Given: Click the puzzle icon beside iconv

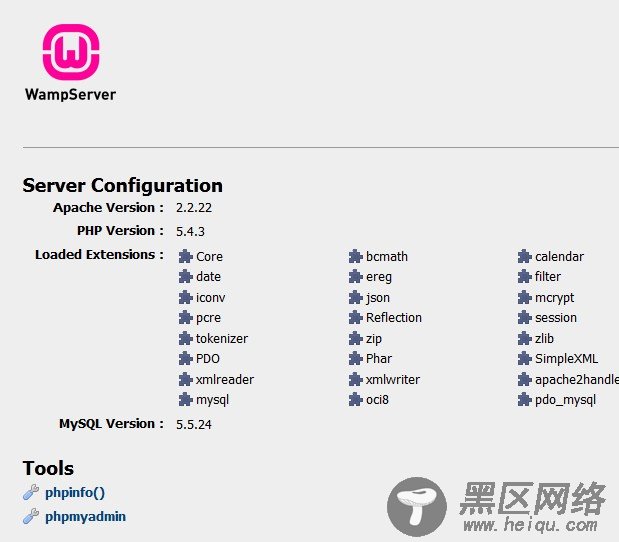Looking at the screenshot, I should click(185, 297).
